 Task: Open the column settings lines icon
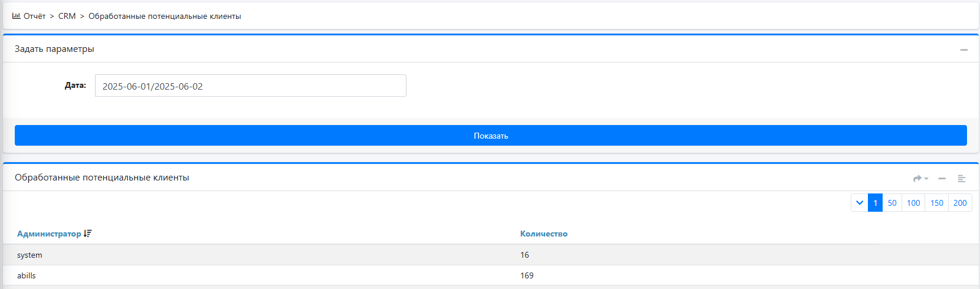point(962,178)
